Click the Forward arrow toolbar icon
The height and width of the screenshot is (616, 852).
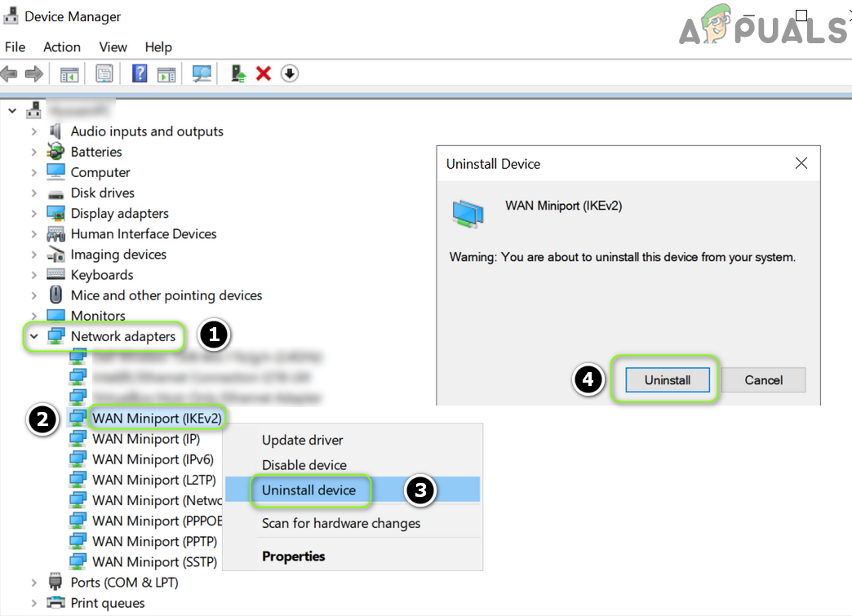34,73
